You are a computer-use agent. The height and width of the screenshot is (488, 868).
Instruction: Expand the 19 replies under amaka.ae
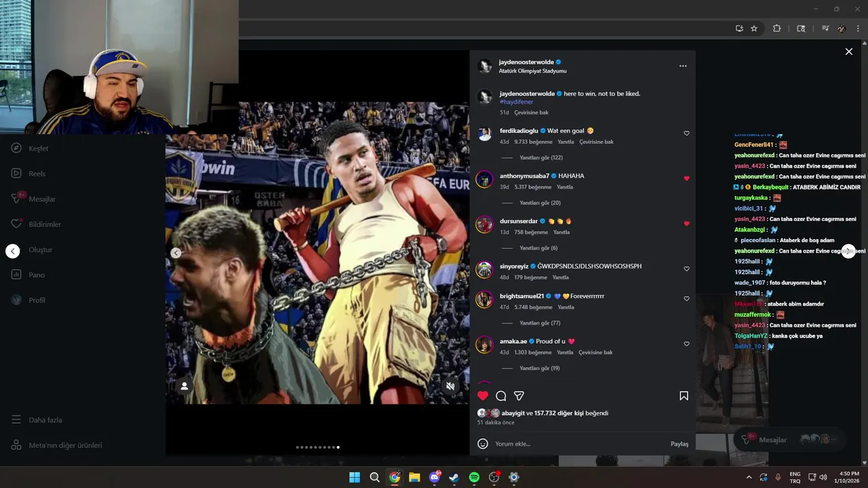(539, 368)
